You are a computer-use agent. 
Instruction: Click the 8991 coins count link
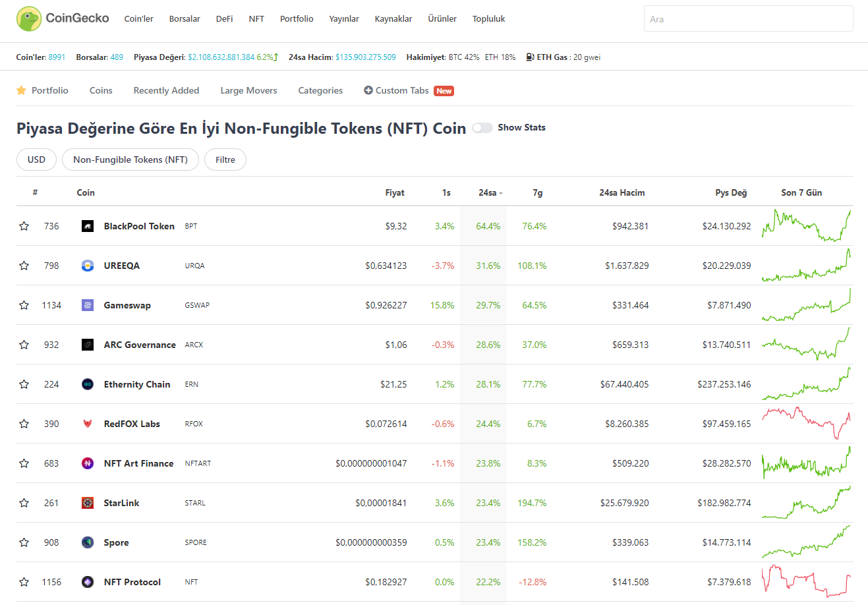tap(57, 57)
